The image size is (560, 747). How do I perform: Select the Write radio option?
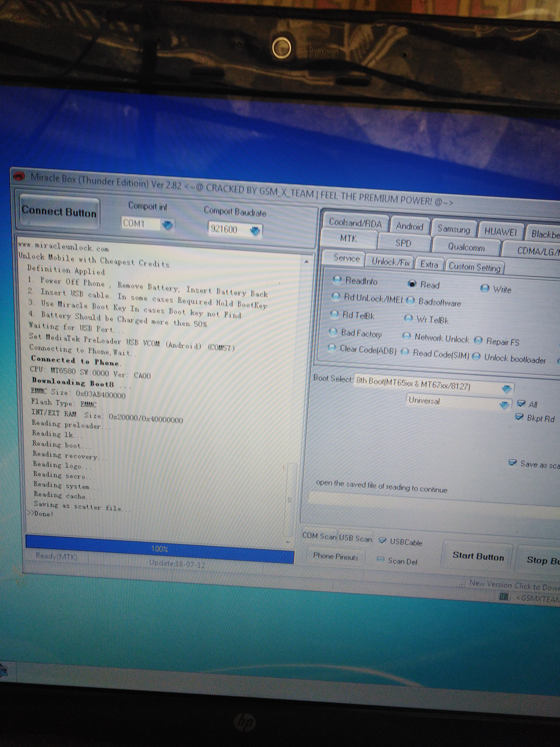pyautogui.click(x=485, y=288)
